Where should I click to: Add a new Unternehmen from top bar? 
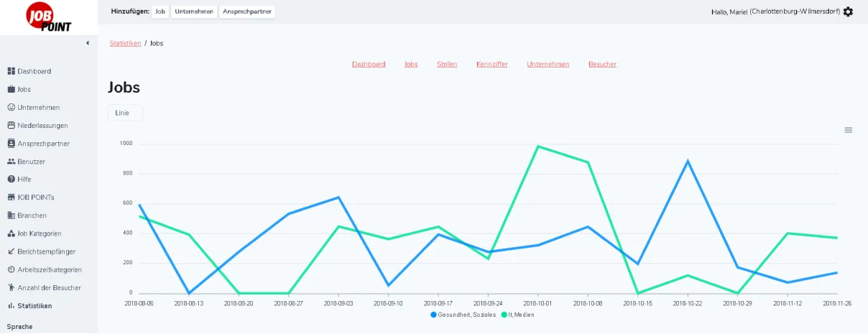pyautogui.click(x=194, y=11)
